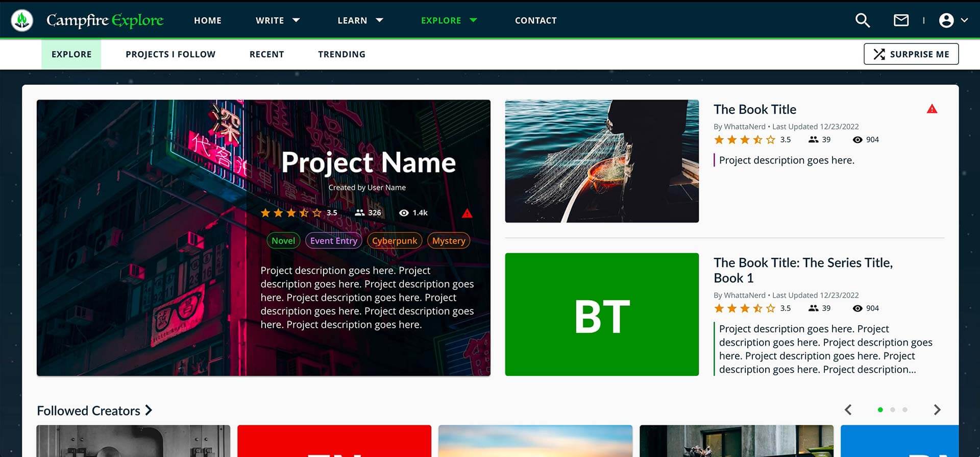The height and width of the screenshot is (457, 980).
Task: Click the Surprise Me button
Action: (x=911, y=54)
